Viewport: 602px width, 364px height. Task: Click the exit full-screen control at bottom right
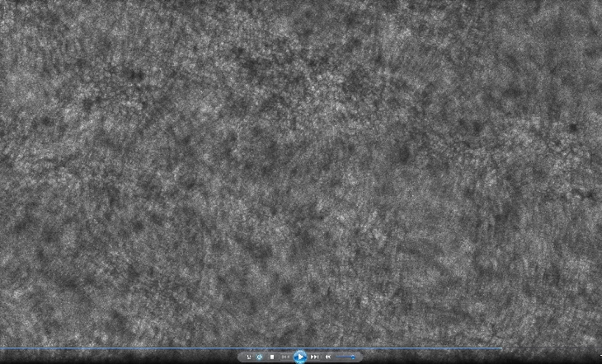click(x=600, y=355)
